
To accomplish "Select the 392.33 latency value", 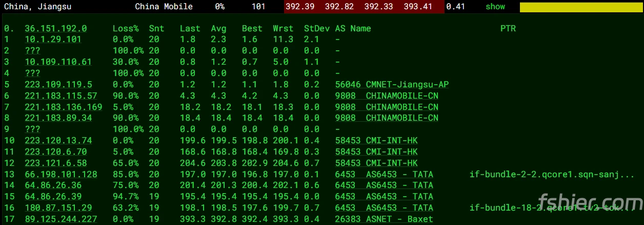I will coord(379,7).
